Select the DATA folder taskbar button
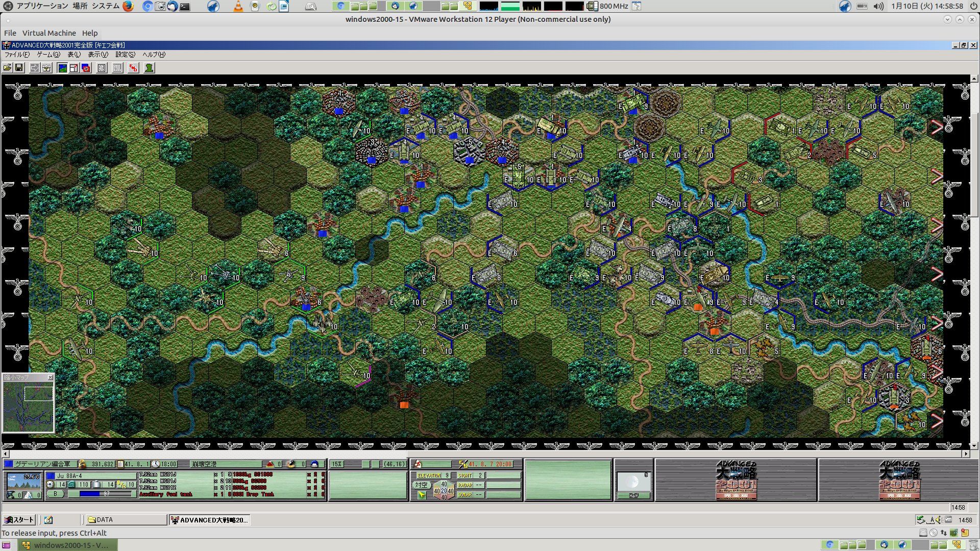 (126, 520)
